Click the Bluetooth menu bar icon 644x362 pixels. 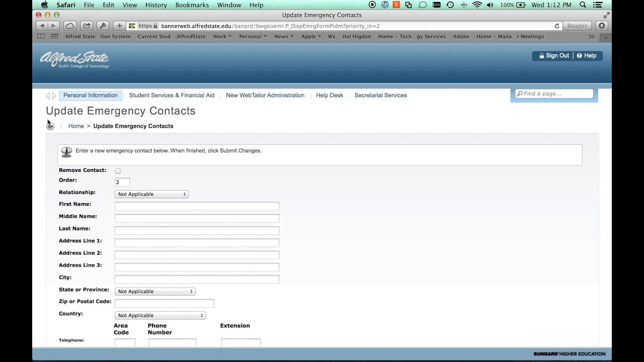[x=463, y=5]
